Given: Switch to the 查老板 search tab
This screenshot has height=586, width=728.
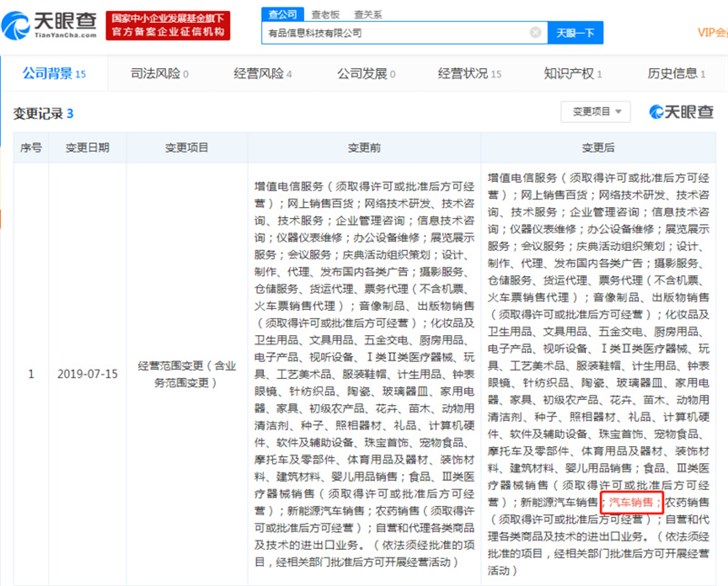Looking at the screenshot, I should point(325,15).
